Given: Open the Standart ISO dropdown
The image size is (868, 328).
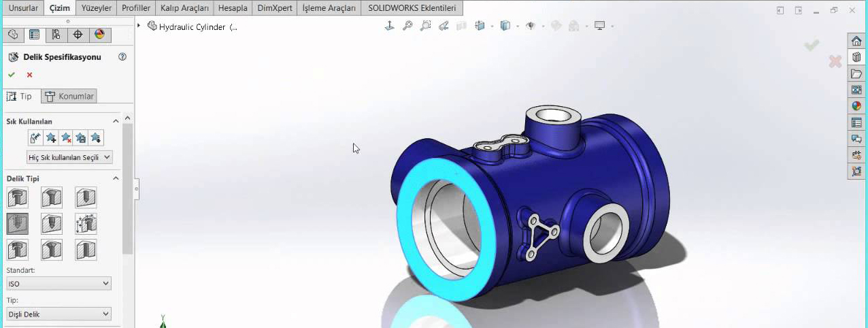Looking at the screenshot, I should pos(59,283).
